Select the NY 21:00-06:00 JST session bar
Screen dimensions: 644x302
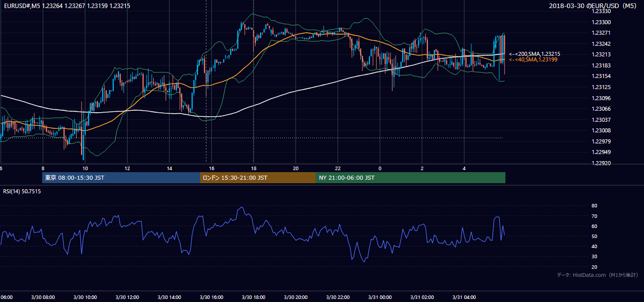[x=411, y=178]
